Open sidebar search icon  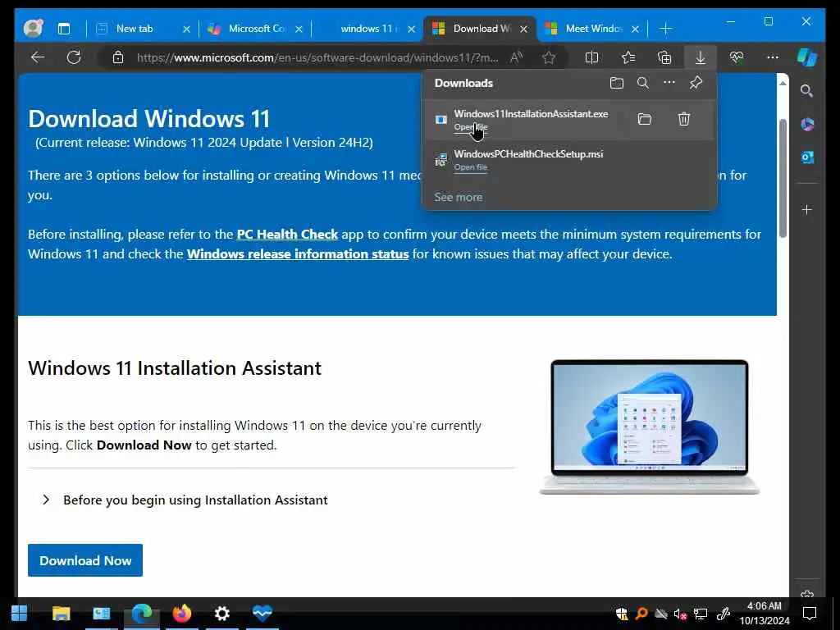click(807, 91)
